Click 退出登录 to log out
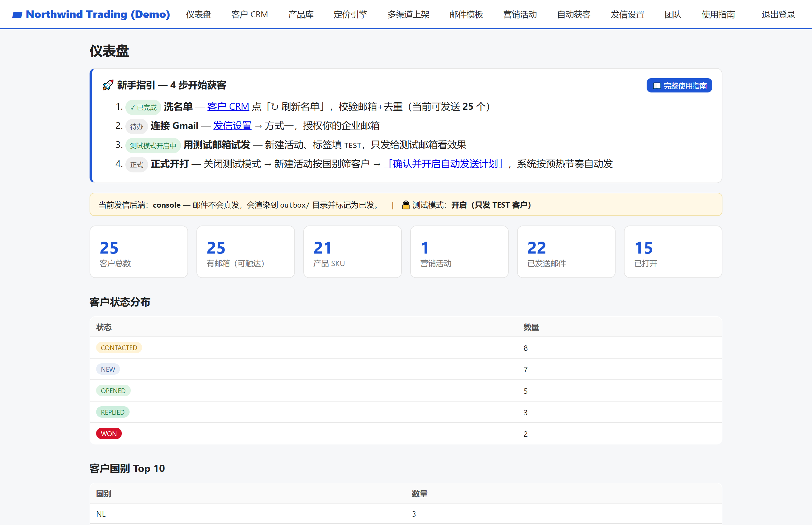Viewport: 812px width, 525px height. [x=778, y=14]
